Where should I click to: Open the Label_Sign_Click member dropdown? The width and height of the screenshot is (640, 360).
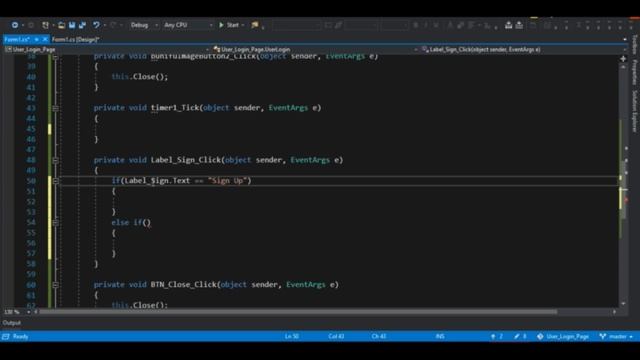(x=524, y=49)
